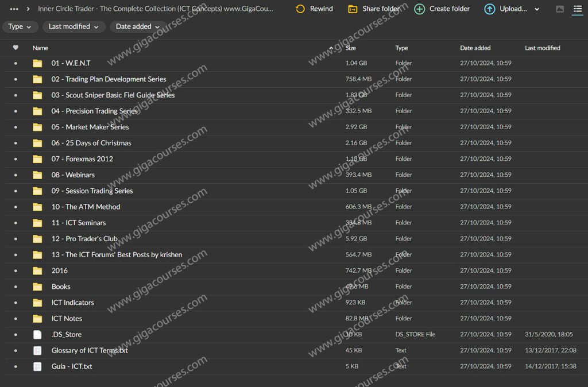This screenshot has width=588, height=387.
Task: Click the Share folder icon
Action: click(353, 9)
